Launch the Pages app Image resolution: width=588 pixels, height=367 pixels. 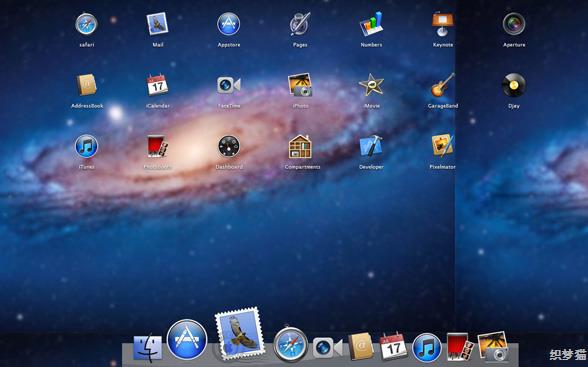[x=300, y=24]
